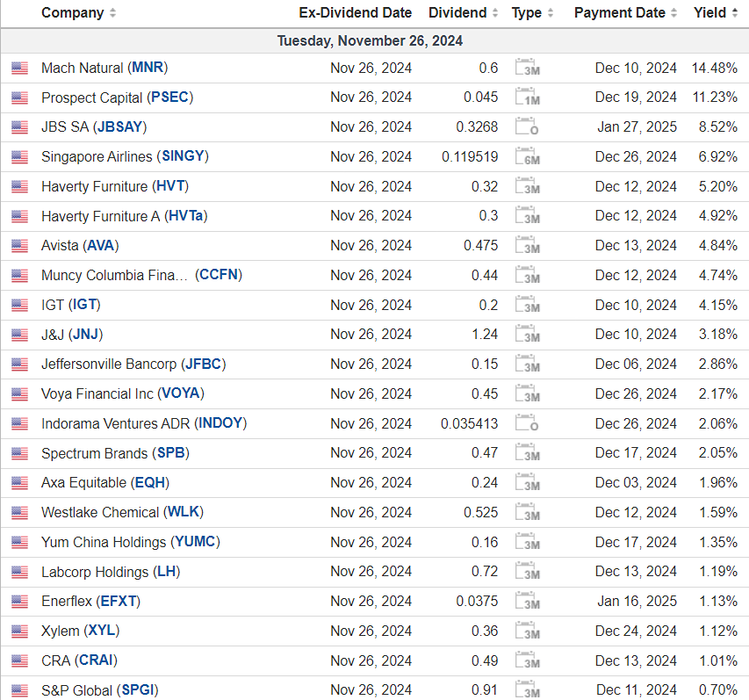The height and width of the screenshot is (700, 749).
Task: Open Spectrum Brands (SPB) company page
Action: (x=115, y=453)
